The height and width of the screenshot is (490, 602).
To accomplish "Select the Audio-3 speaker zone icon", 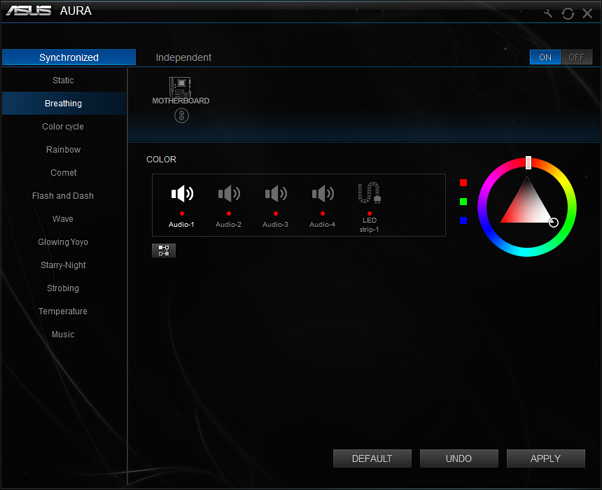I will [x=275, y=194].
